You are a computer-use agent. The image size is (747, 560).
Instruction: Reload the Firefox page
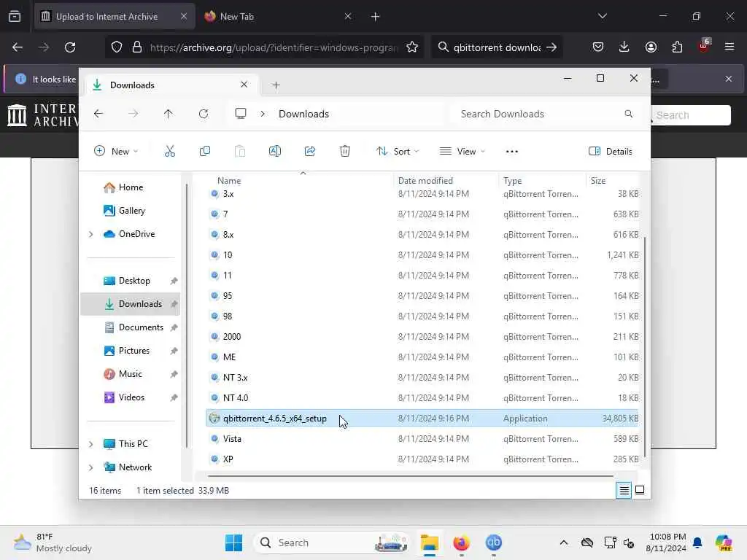[x=70, y=47]
